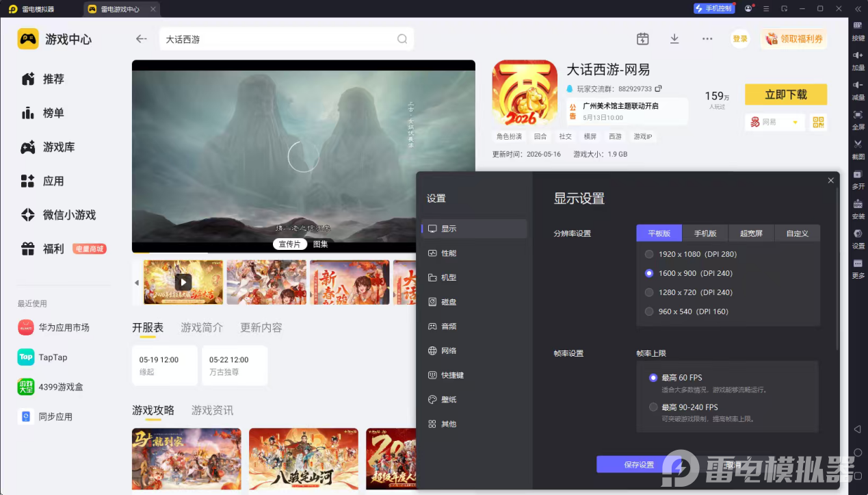Click the video progress bar

point(303,251)
